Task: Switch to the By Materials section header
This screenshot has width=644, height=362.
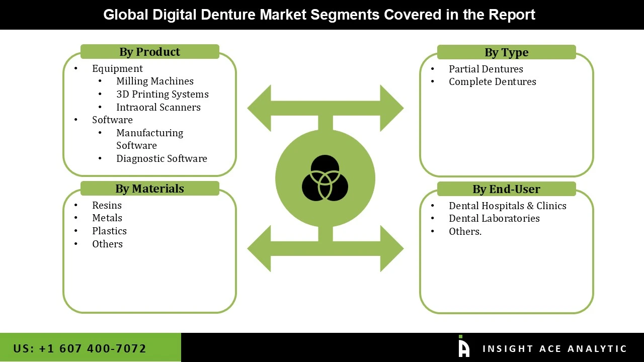Action: (x=149, y=189)
